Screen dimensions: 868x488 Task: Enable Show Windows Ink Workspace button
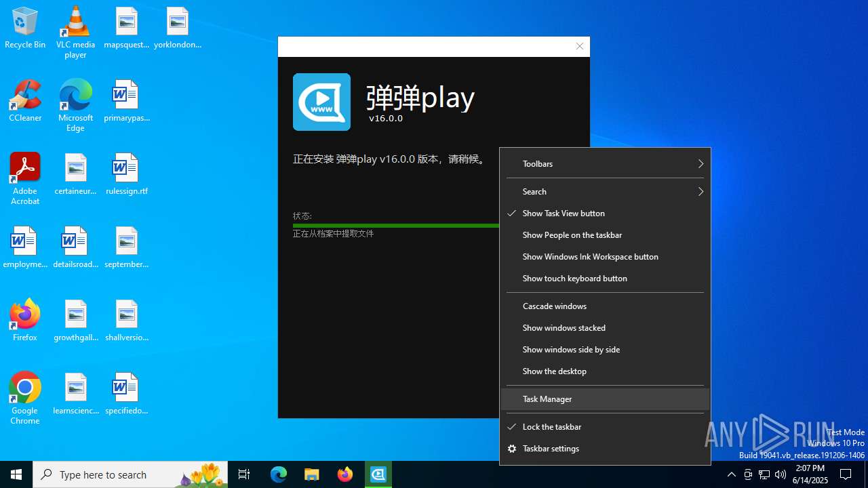605,256
